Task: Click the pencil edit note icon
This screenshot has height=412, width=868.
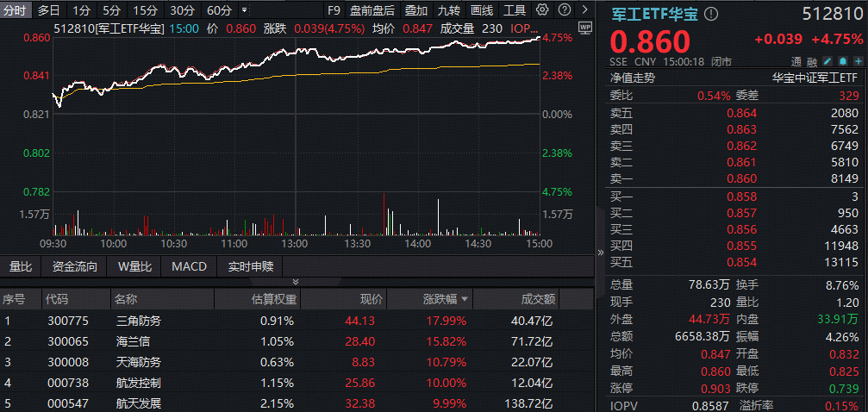Action: (x=827, y=62)
